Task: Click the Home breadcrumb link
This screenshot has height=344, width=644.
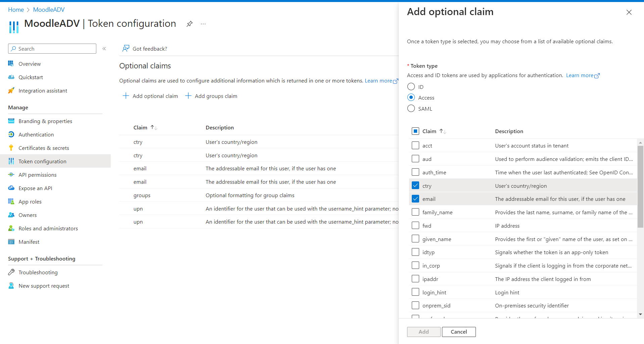Action: (x=16, y=10)
